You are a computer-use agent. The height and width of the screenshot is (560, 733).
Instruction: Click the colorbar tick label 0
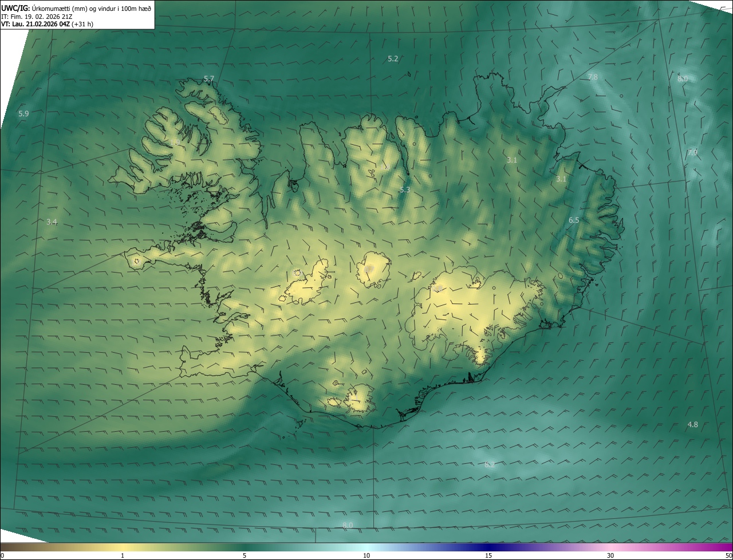(x=2, y=555)
